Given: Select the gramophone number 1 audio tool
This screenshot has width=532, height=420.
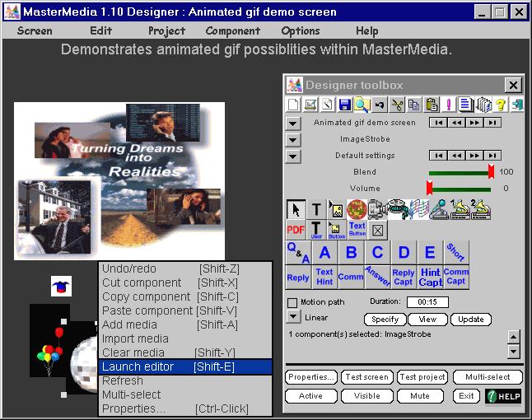Looking at the screenshot, I should (460, 209).
